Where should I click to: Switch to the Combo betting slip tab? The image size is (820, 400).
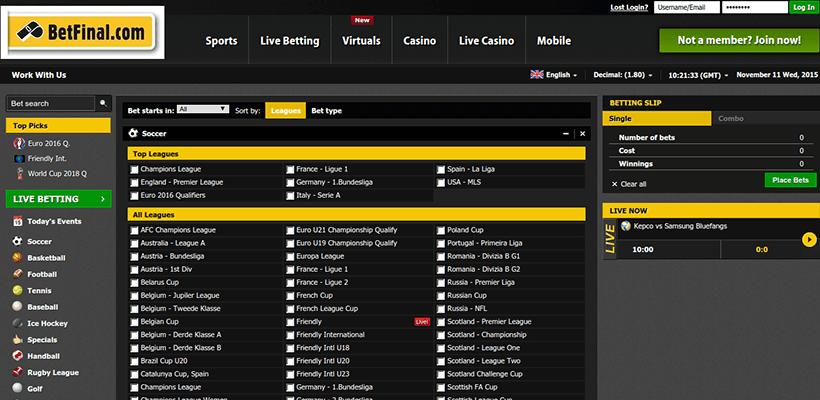pos(764,119)
